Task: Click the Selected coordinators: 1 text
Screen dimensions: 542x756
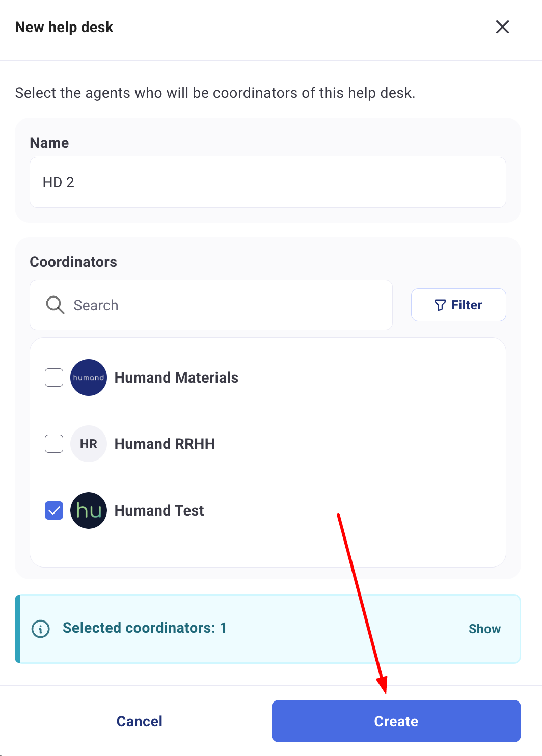Action: [145, 628]
